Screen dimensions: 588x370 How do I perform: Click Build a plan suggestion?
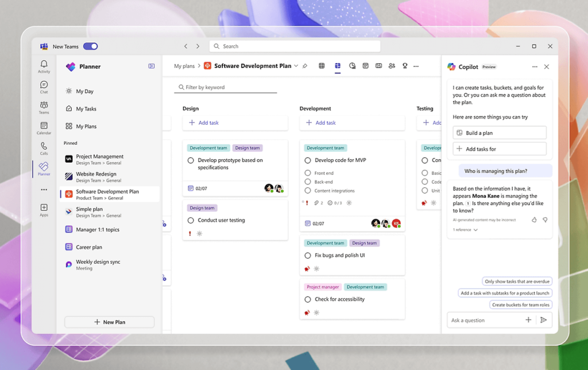500,133
